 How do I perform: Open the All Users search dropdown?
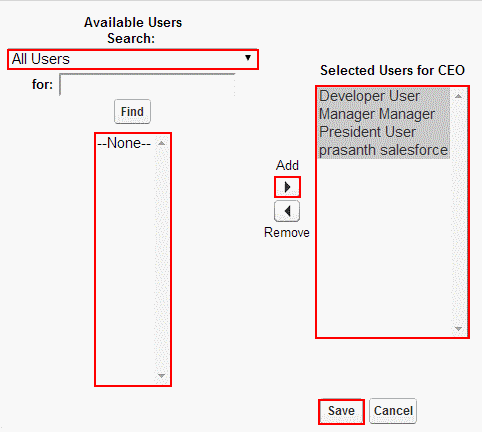click(x=133, y=59)
